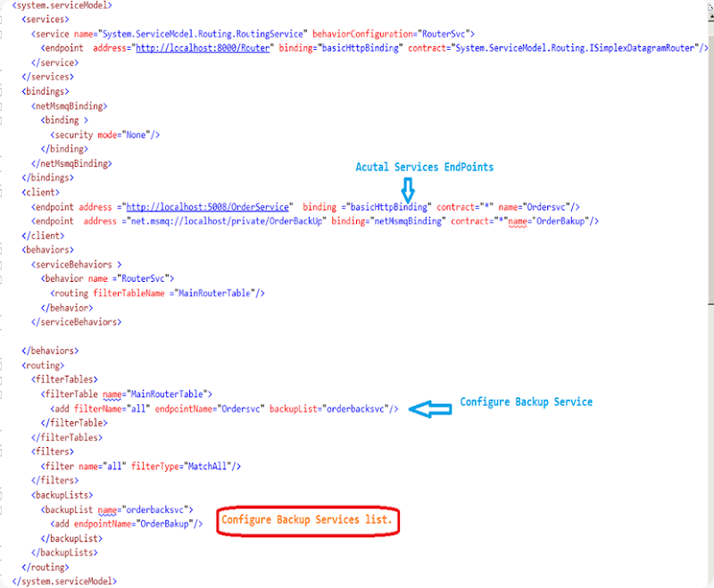
Task: Click the opening <bindings> tag
Action: [x=46, y=92]
